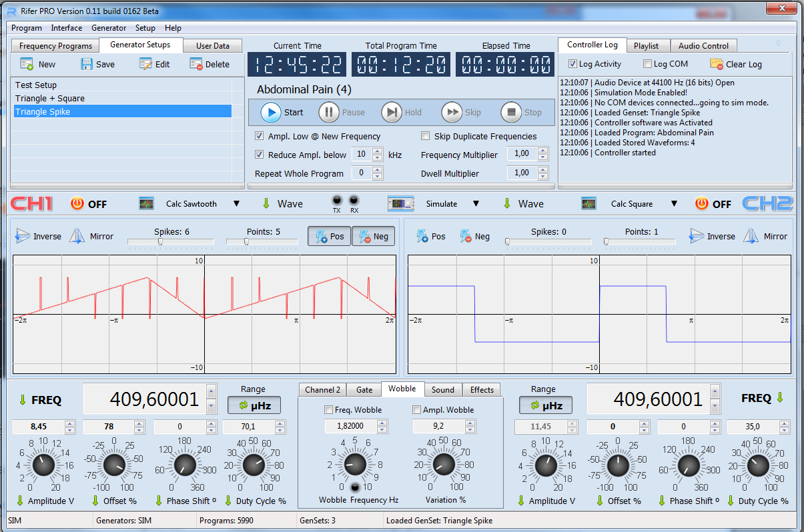Start the Abdominal Pain program
The width and height of the screenshot is (804, 532).
[x=270, y=112]
